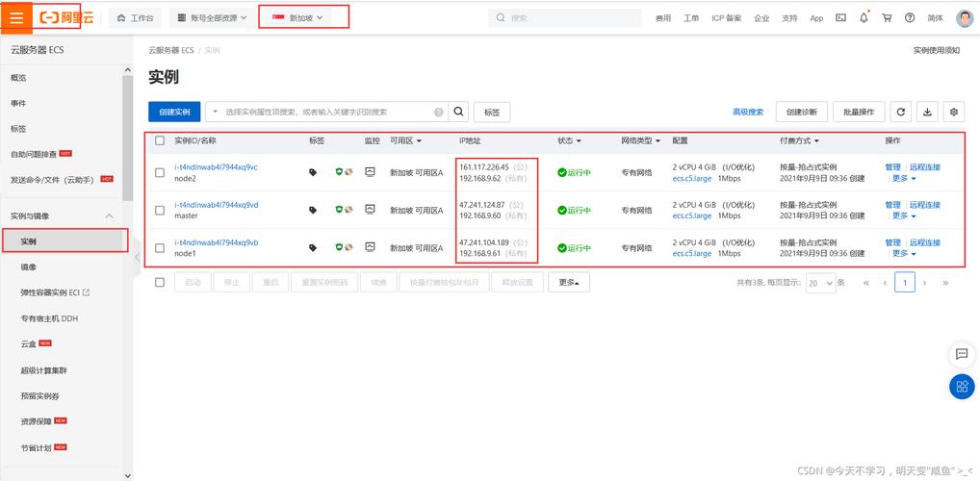The height and width of the screenshot is (481, 980).
Task: Expand the bottom 更多 batch actions button
Action: click(x=569, y=283)
